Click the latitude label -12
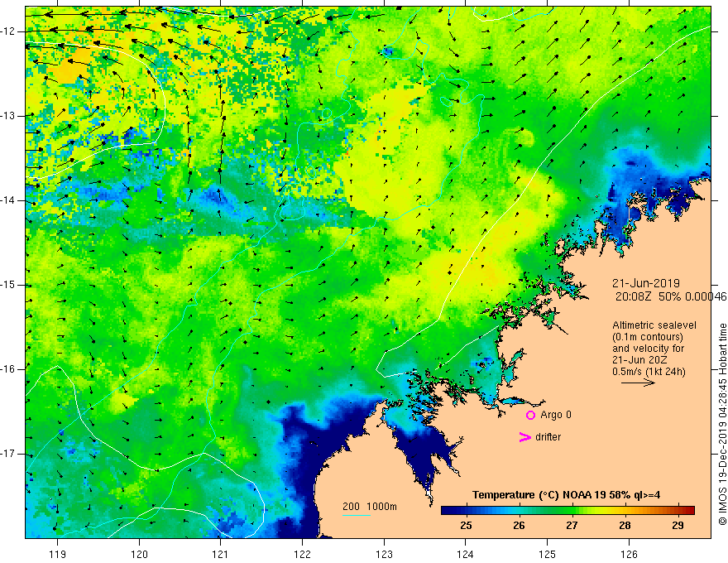 (x=9, y=31)
